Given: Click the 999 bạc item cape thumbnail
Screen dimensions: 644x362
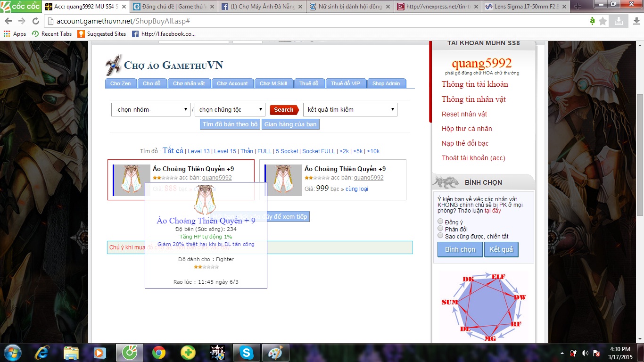Looking at the screenshot, I should [283, 180].
